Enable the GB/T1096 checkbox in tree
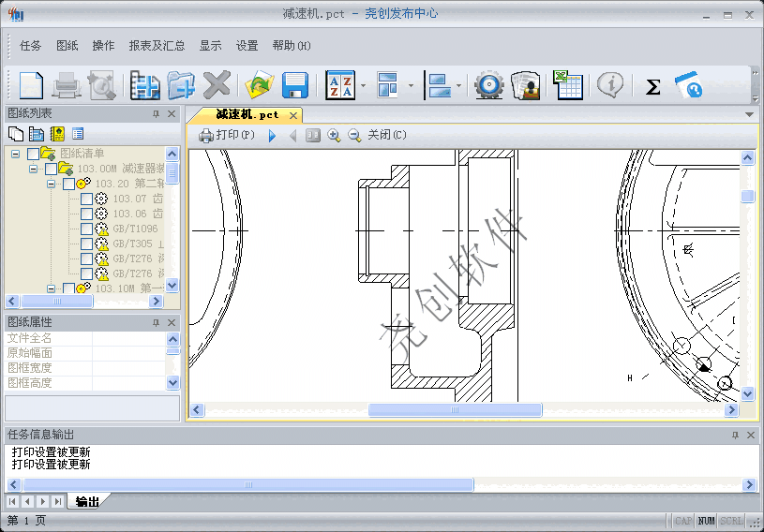The image size is (764, 532). [87, 229]
